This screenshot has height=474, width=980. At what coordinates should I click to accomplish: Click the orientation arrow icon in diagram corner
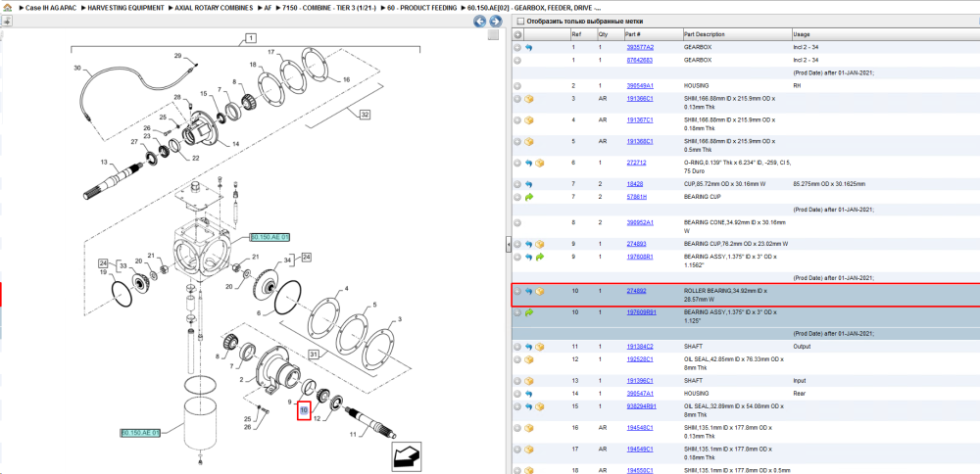point(407,457)
